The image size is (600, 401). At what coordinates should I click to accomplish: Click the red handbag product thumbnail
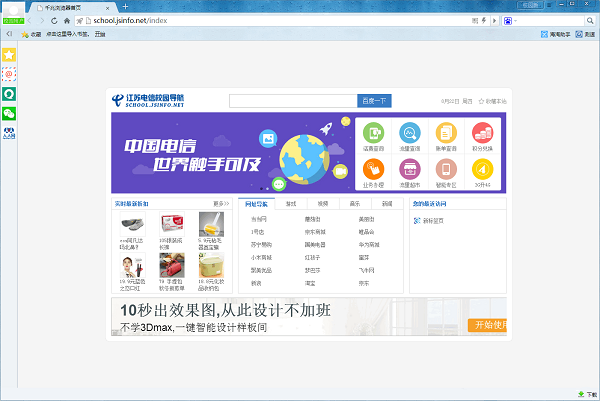tap(172, 265)
